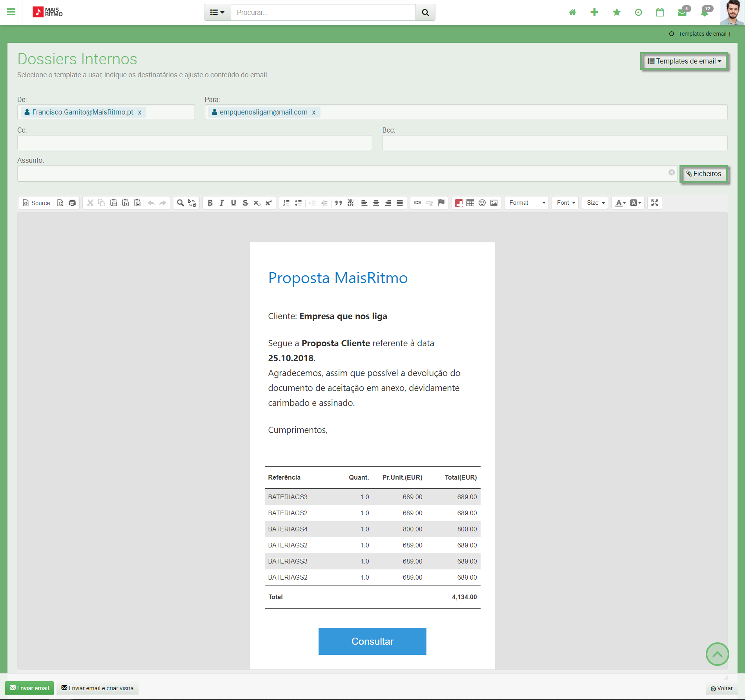Click Paste from Word icon
745x700 pixels.
[x=137, y=203]
